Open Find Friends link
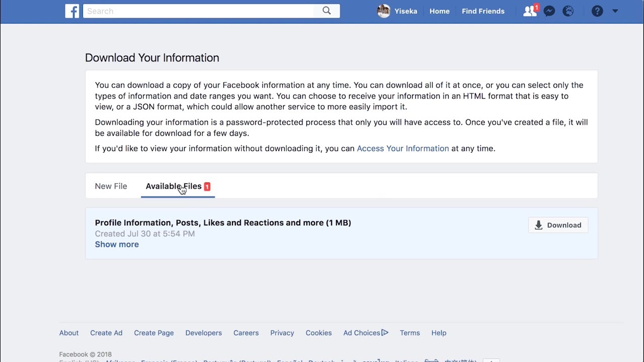644x362 pixels. coord(483,11)
